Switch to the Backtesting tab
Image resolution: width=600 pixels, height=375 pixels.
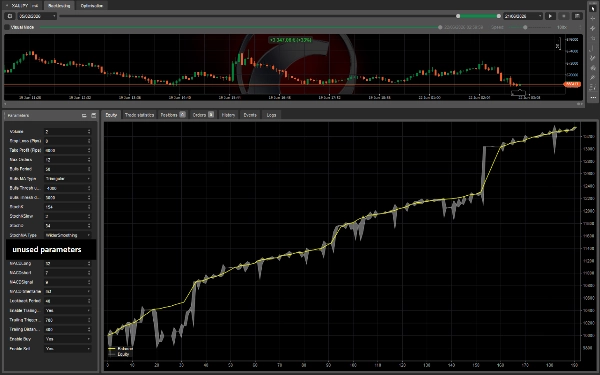tap(59, 6)
